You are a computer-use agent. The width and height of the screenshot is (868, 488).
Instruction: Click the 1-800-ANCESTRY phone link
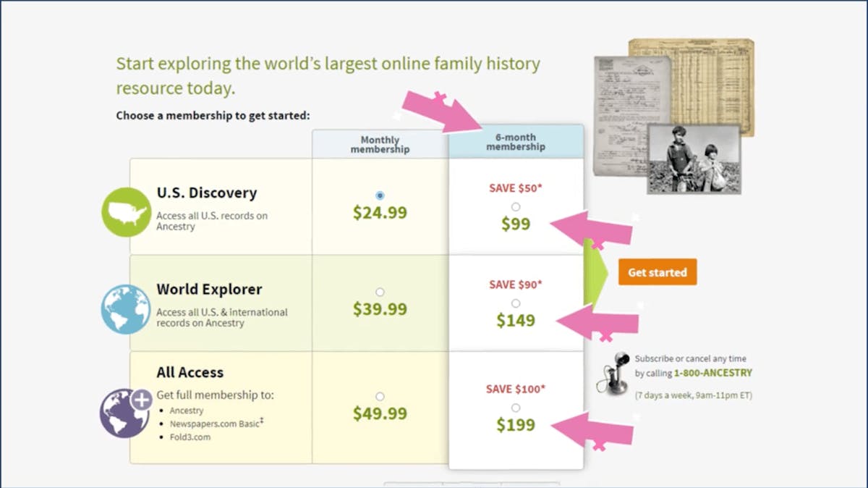coord(712,373)
